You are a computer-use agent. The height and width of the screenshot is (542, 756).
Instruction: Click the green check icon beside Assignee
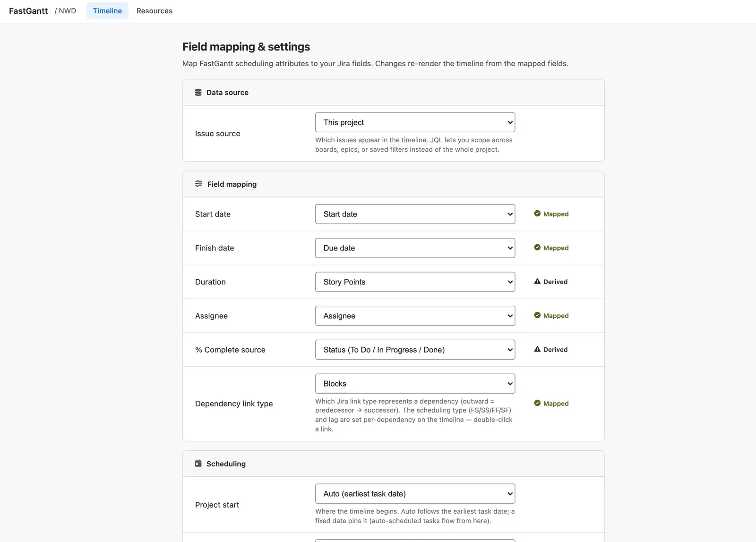[x=537, y=316]
